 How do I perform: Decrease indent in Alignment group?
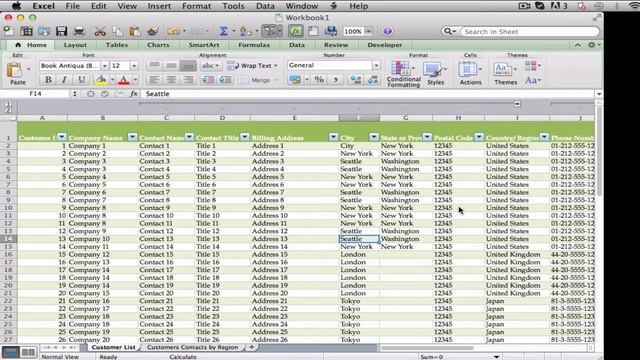pos(208,80)
